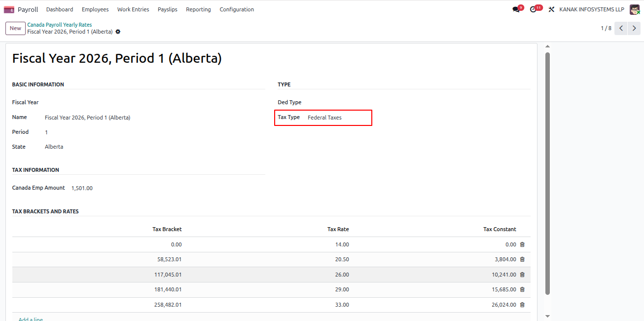Viewport: 644px width, 321px height.
Task: Delete the 258,482.01 tax bracket row
Action: [522, 305]
